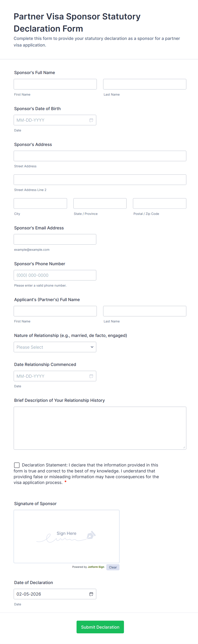The height and width of the screenshot is (644, 198).
Task: Clear the sponsor signature
Action: point(113,567)
